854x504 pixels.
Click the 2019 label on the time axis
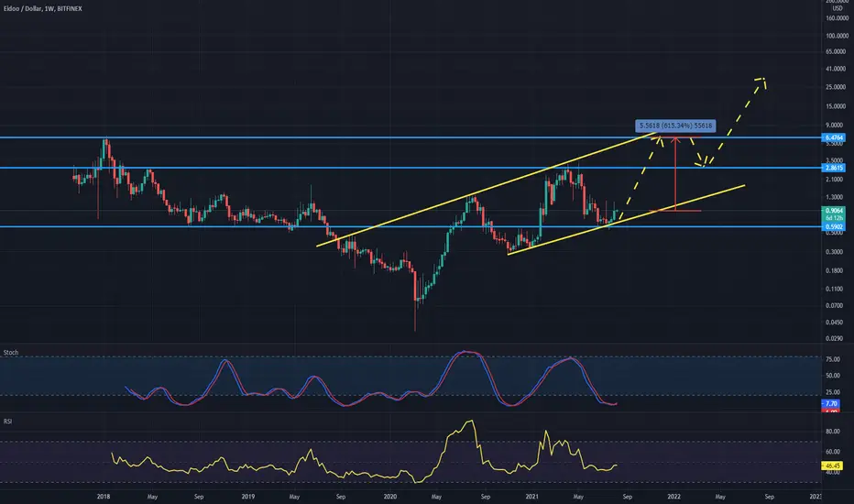point(247,497)
